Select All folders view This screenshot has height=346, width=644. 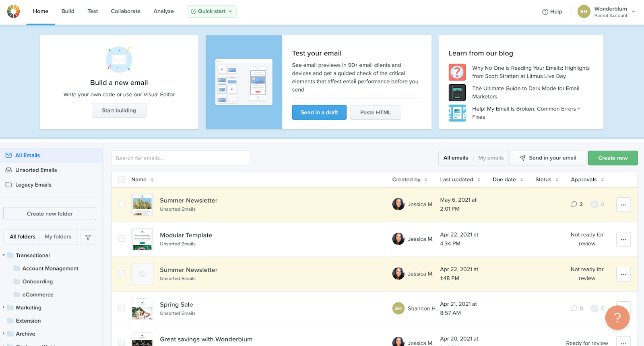point(23,237)
